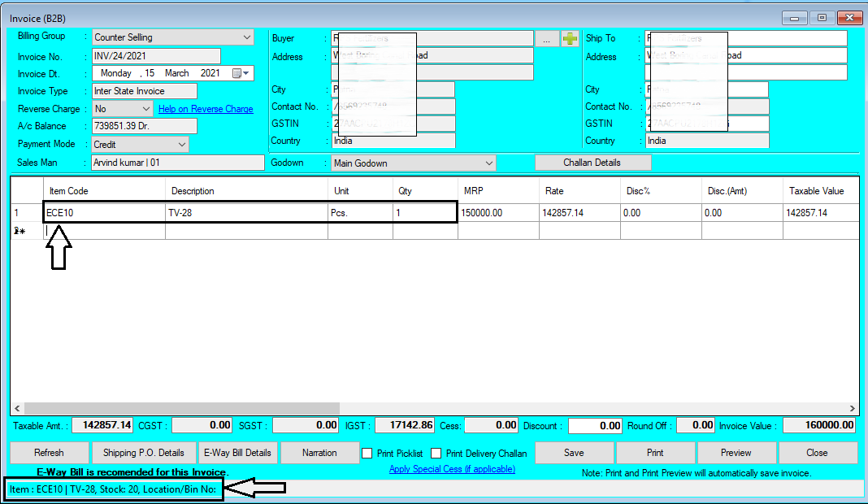
Task: Open the Shipping P.O. Details
Action: pyautogui.click(x=143, y=453)
